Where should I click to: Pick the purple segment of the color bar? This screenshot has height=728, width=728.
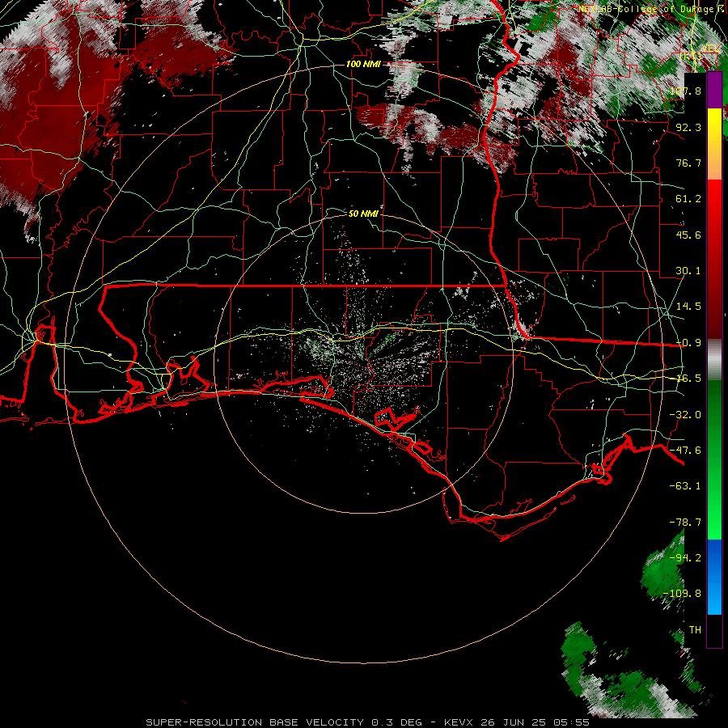point(714,91)
